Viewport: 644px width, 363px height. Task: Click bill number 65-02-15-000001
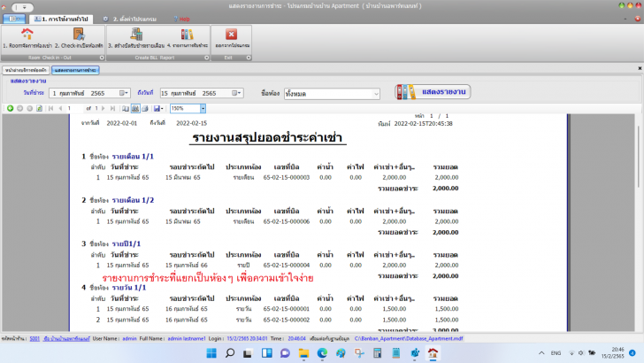pos(287,309)
